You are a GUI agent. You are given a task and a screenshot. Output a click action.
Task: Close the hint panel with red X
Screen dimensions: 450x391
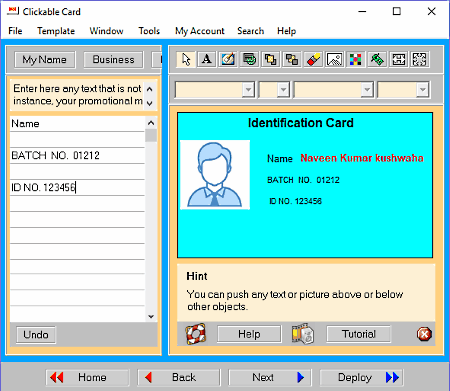[x=424, y=334]
